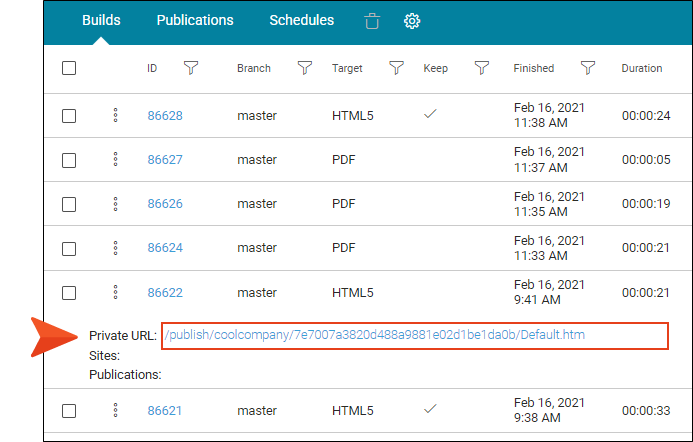
Task: Filter builds by ID column
Action: [x=191, y=68]
